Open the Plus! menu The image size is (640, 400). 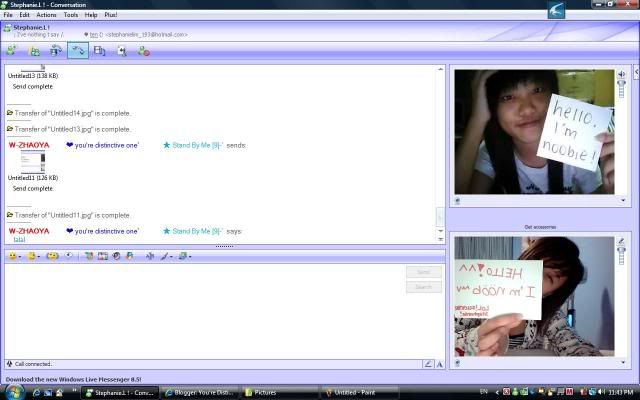coord(111,15)
